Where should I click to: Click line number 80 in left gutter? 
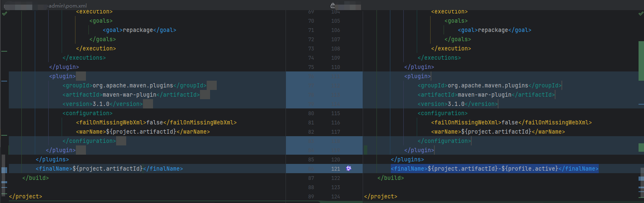tap(311, 113)
